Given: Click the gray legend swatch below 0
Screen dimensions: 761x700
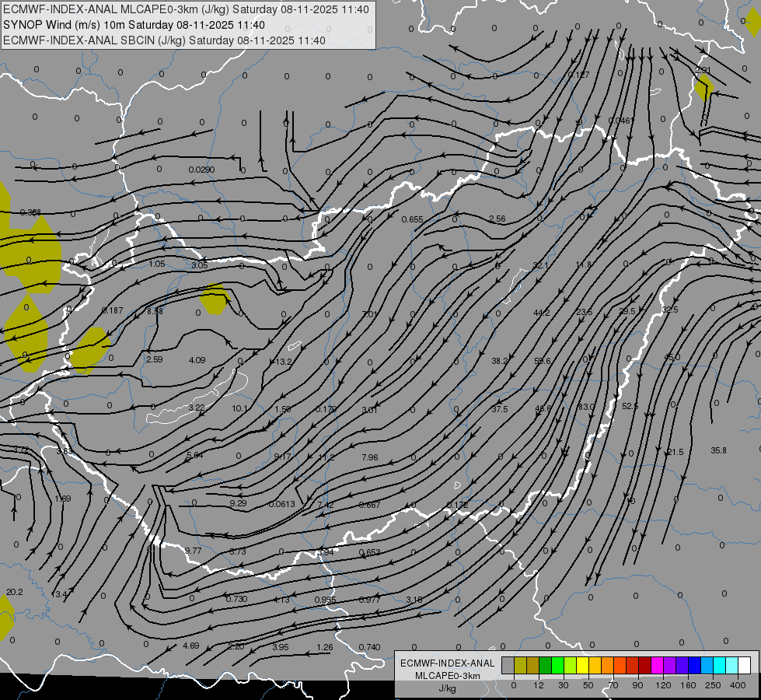Looking at the screenshot, I should [508, 665].
